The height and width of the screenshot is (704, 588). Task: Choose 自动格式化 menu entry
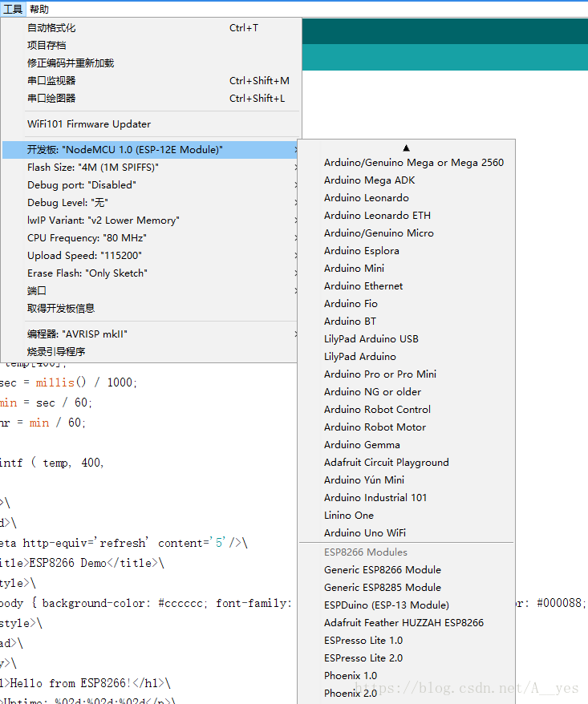click(x=151, y=28)
